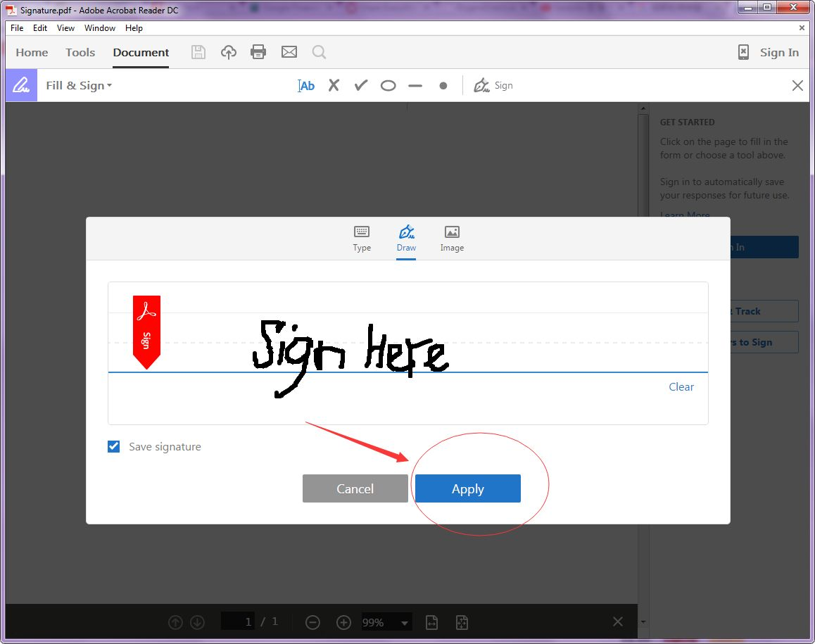Click the page number input field
815x644 pixels.
coord(238,621)
